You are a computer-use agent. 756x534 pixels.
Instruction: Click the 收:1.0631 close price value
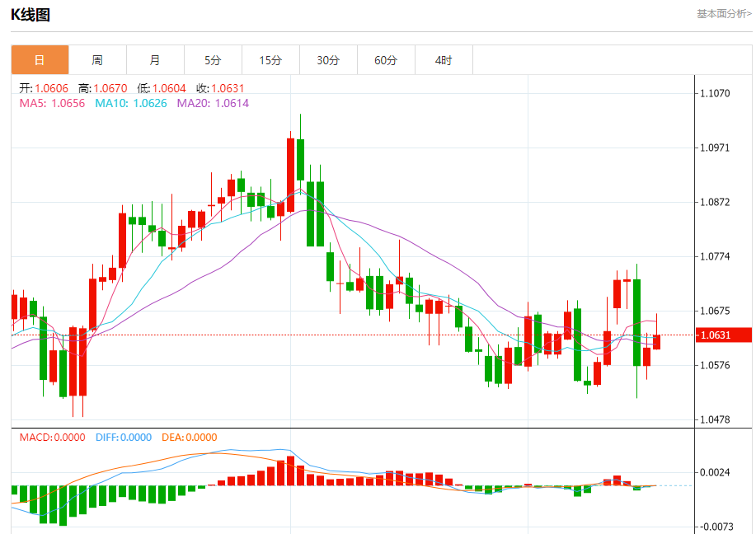point(220,88)
